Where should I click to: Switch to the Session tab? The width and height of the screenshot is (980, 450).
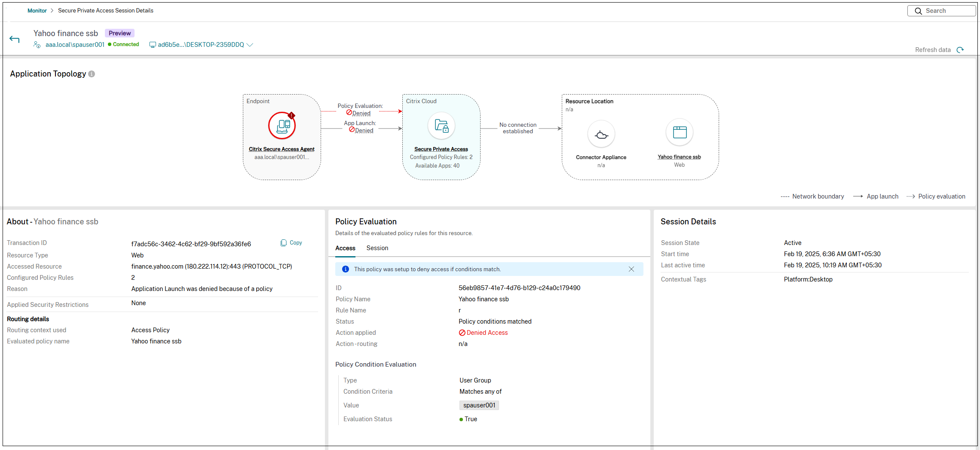click(x=377, y=248)
